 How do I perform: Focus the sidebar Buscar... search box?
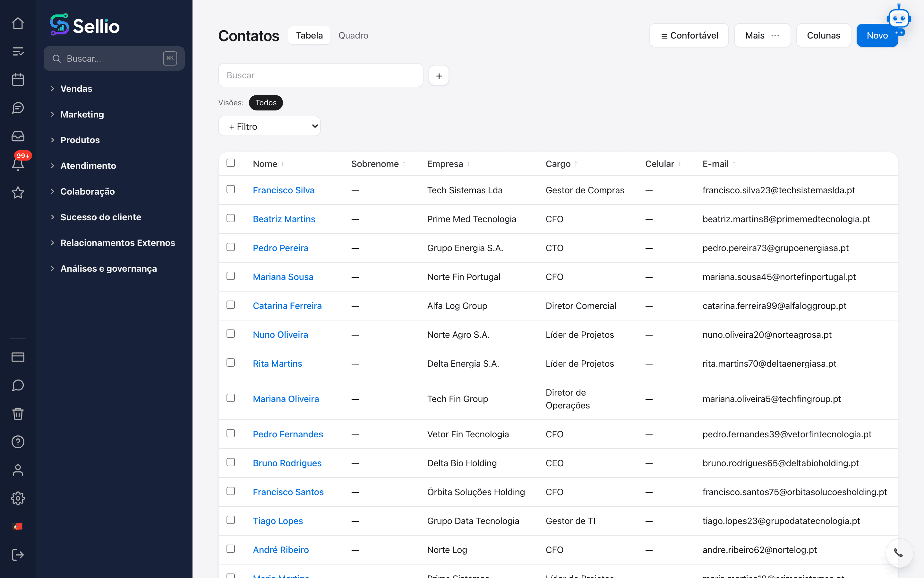tap(114, 58)
